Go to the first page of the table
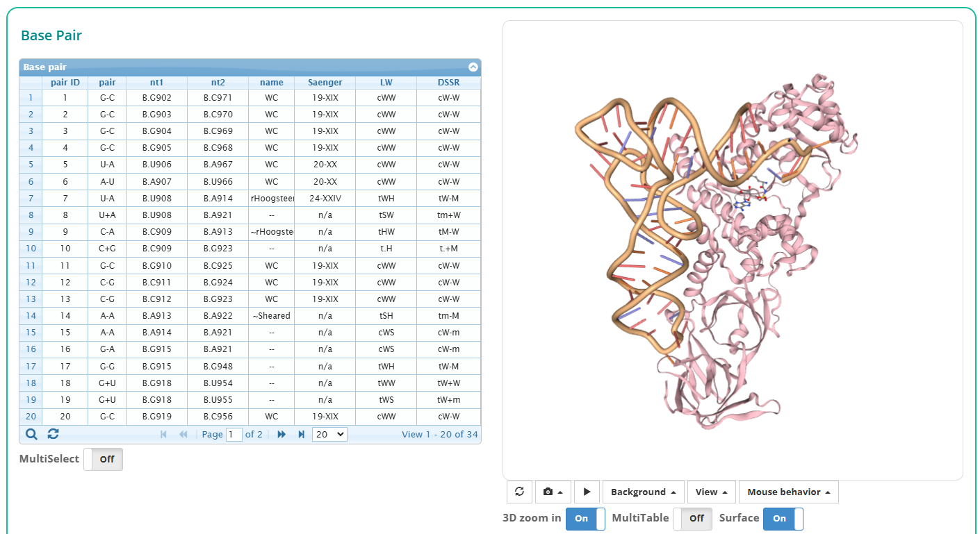 [163, 434]
